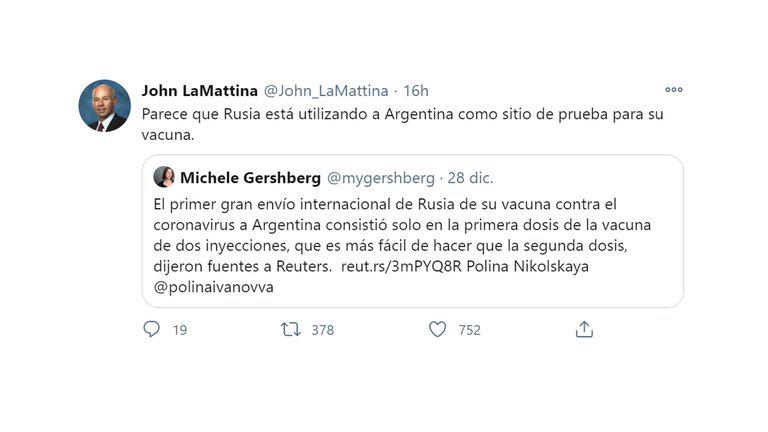This screenshot has height=432, width=768.
Task: Open the tweet's three-dot more options menu
Action: click(x=673, y=89)
